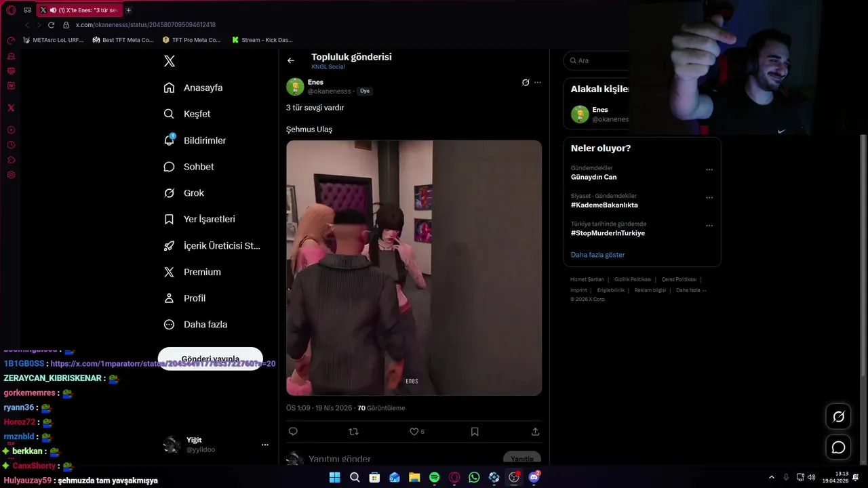Open the Profil person icon

(x=170, y=298)
